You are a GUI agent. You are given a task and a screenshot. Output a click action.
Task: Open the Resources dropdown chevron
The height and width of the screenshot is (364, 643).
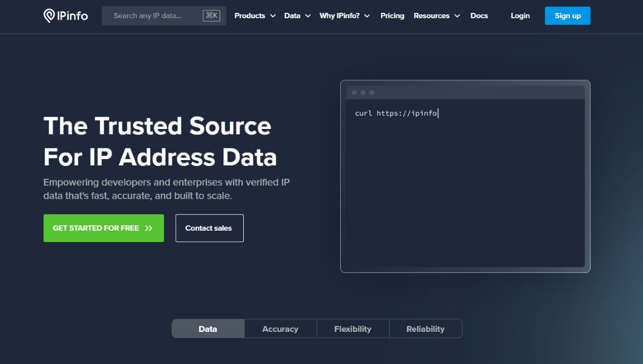[x=457, y=16]
